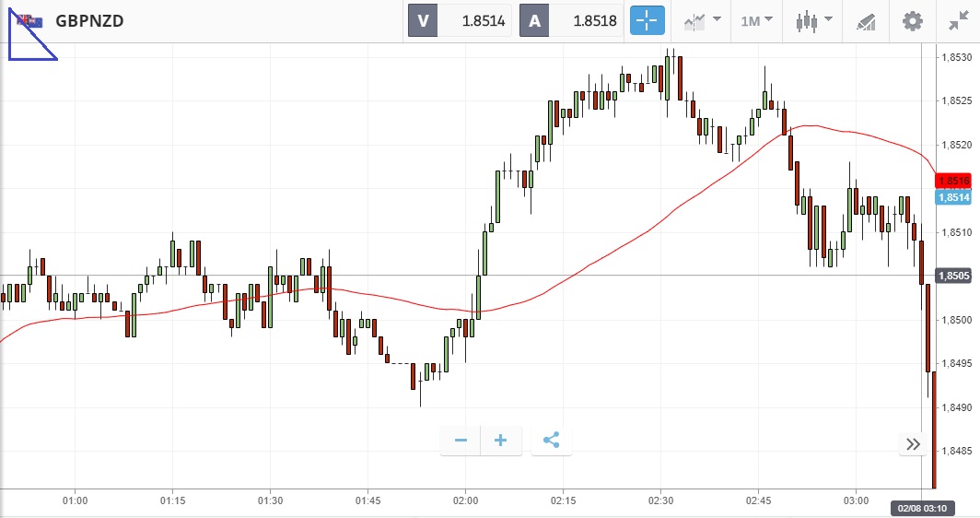Zoom in with the plus button
Image resolution: width=980 pixels, height=518 pixels.
pos(501,441)
